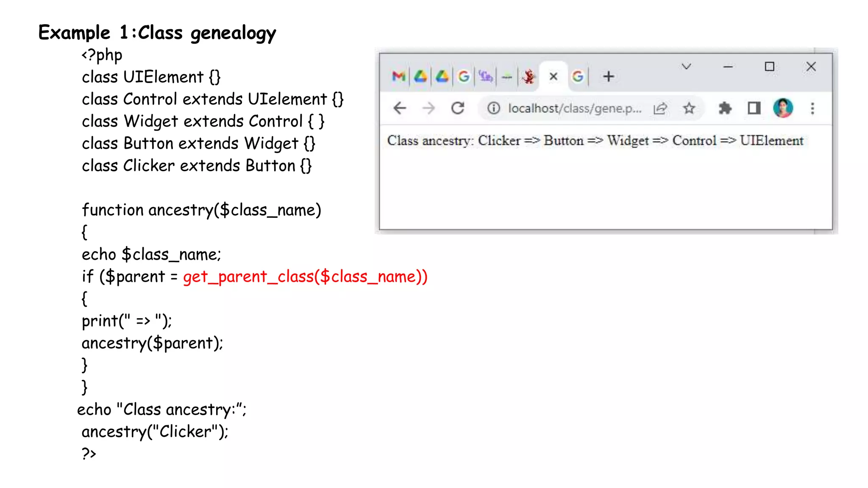
Task: Close the browser window
Action: [x=811, y=67]
